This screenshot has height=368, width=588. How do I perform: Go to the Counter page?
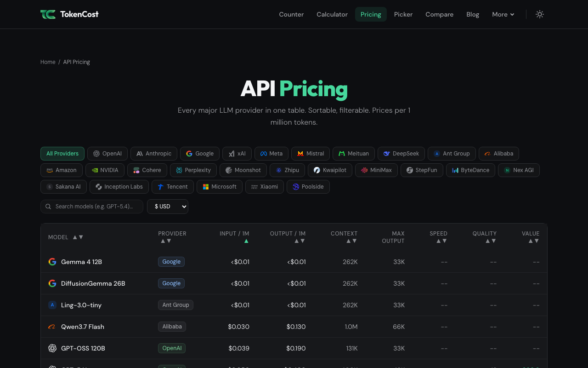tap(291, 14)
